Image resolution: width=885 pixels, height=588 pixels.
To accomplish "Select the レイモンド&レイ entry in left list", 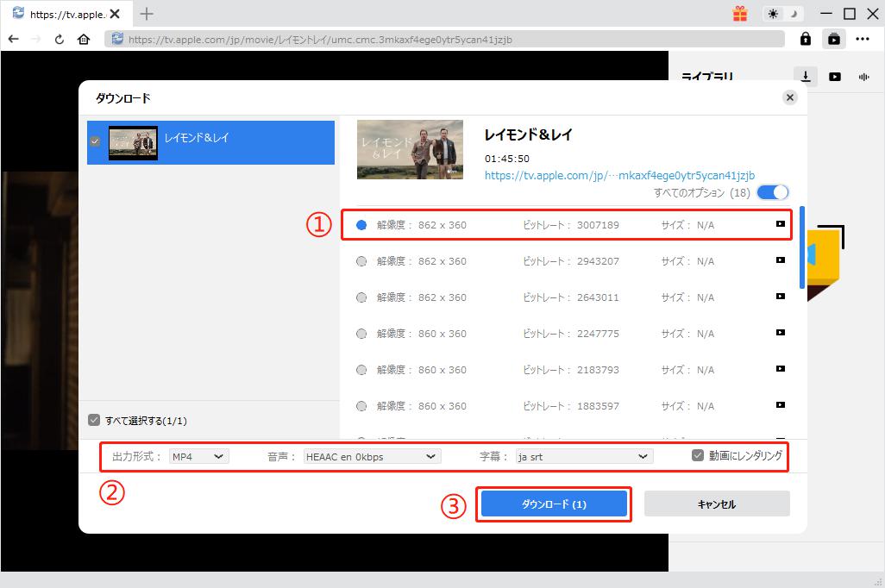I will click(x=210, y=142).
